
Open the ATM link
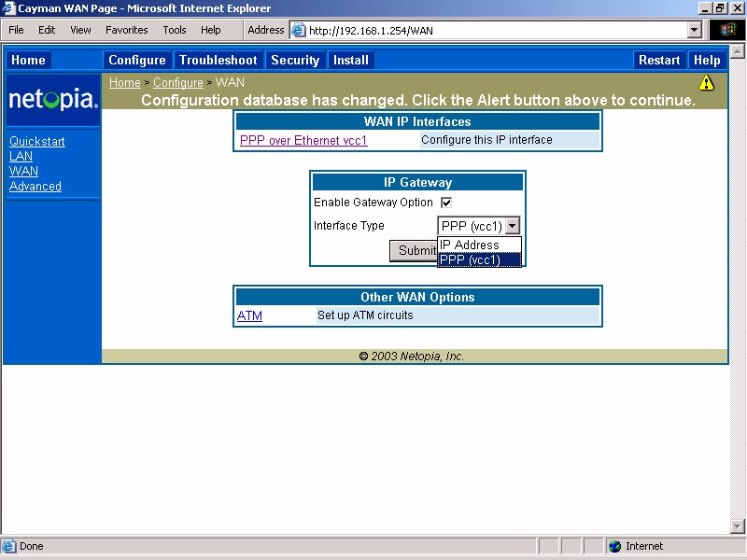[x=249, y=315]
